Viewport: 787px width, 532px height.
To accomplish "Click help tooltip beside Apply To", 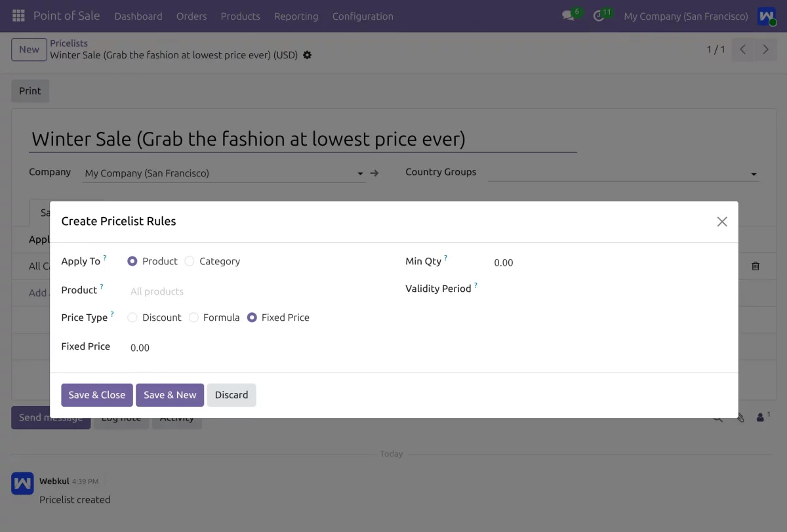I will [105, 258].
